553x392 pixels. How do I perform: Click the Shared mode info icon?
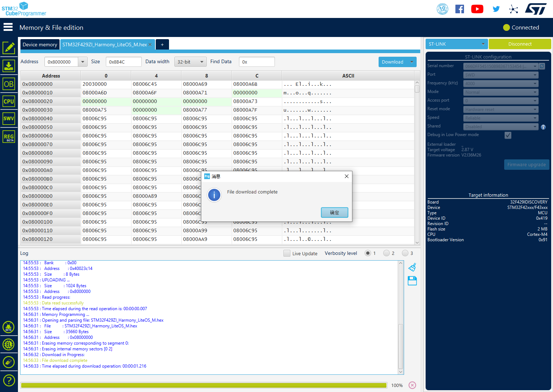tap(543, 127)
